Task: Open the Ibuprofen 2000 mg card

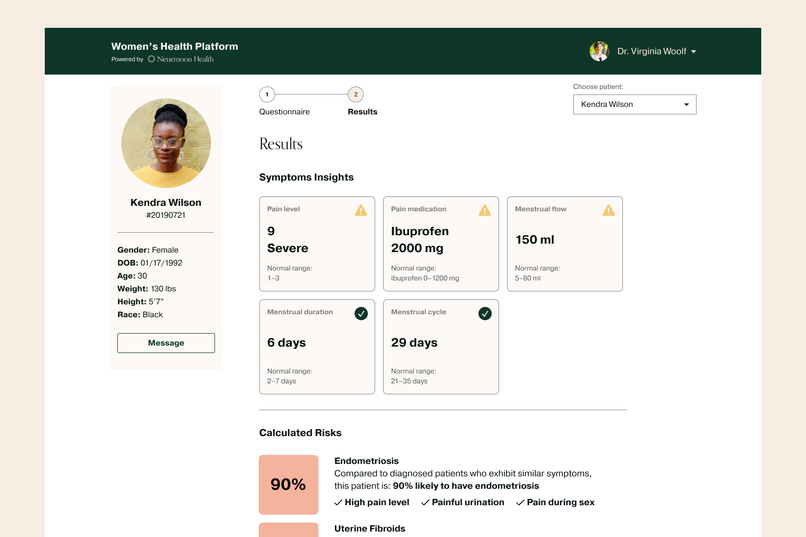Action: pos(441,244)
